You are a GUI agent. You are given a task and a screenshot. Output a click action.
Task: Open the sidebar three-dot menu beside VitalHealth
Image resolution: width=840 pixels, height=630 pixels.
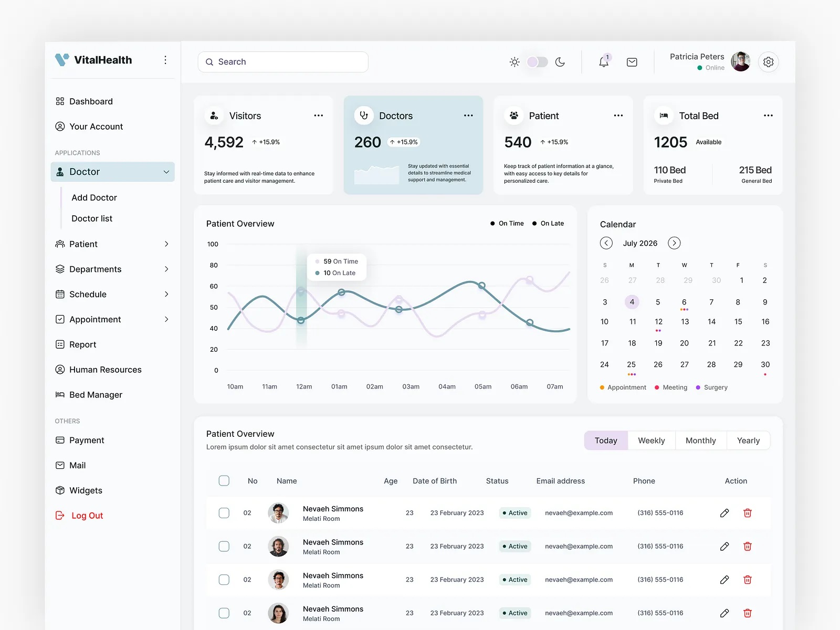[x=165, y=60]
